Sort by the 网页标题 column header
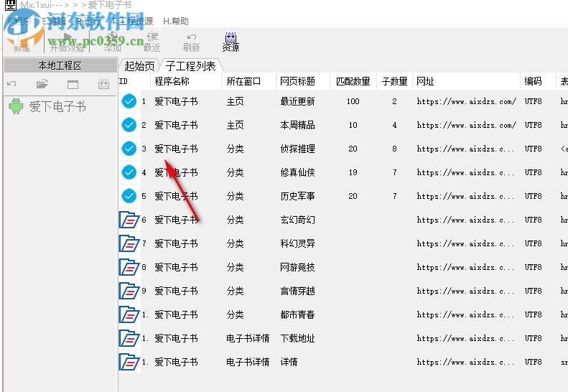 click(x=303, y=81)
